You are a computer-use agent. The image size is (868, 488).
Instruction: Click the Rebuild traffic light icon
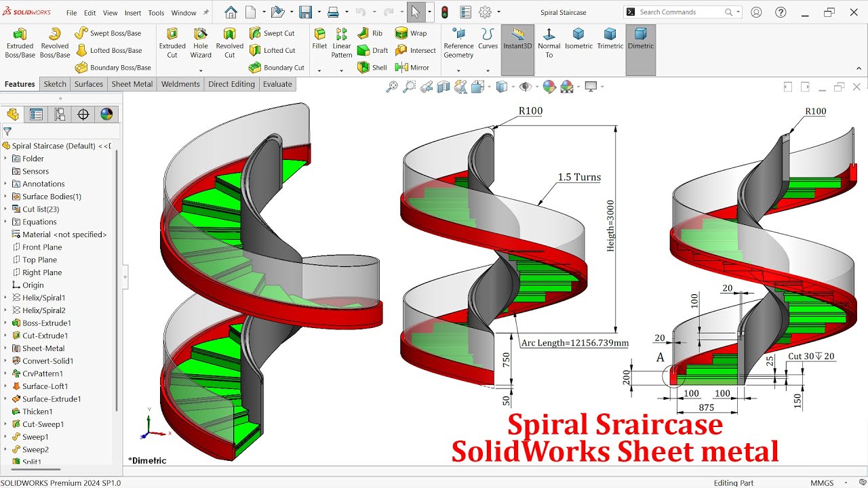pos(445,12)
